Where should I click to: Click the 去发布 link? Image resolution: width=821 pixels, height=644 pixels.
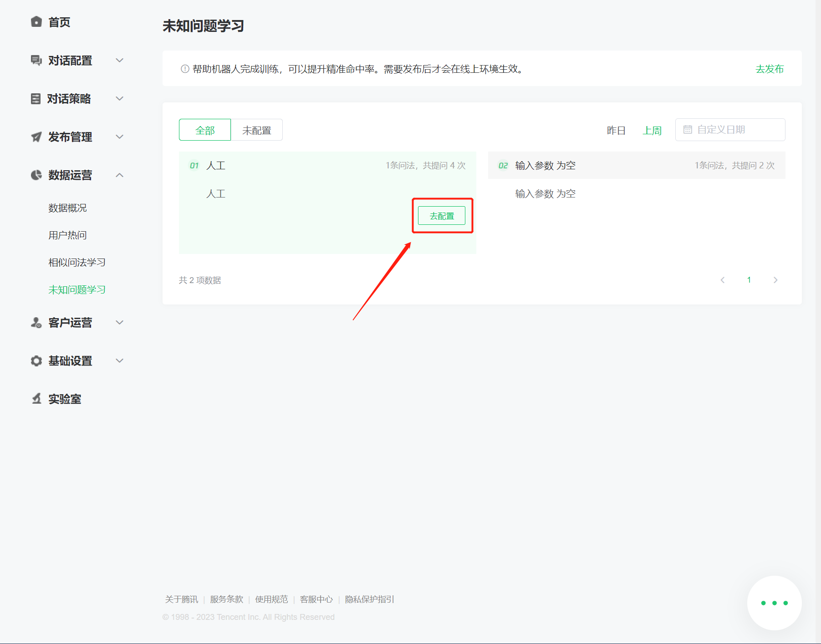coord(770,69)
